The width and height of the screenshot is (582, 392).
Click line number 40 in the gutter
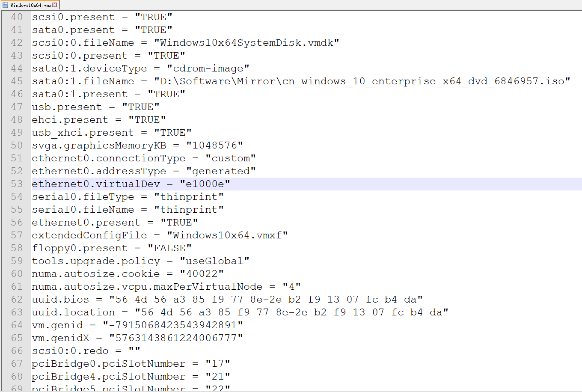[17, 17]
